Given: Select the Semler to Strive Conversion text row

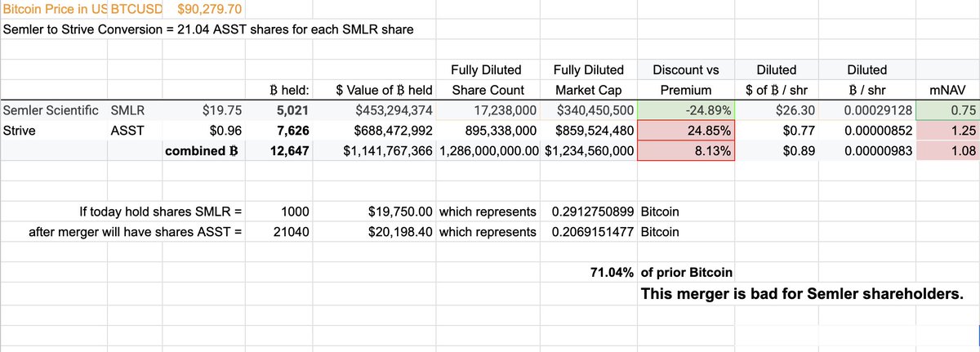Looking at the screenshot, I should (x=208, y=29).
